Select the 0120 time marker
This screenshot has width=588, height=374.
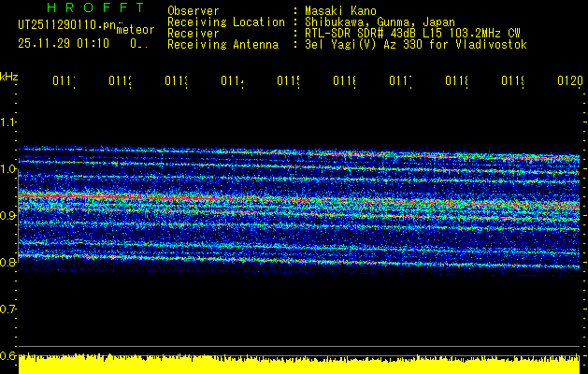click(x=568, y=82)
